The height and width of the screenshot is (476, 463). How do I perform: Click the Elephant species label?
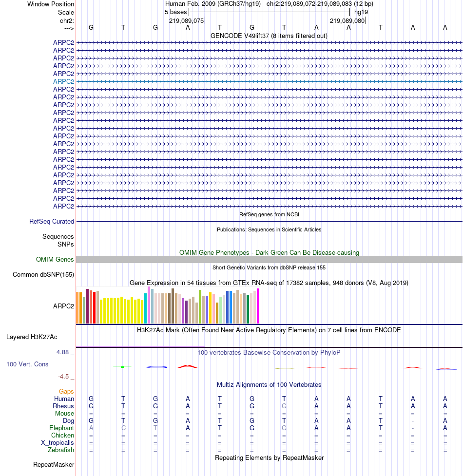tap(61, 428)
